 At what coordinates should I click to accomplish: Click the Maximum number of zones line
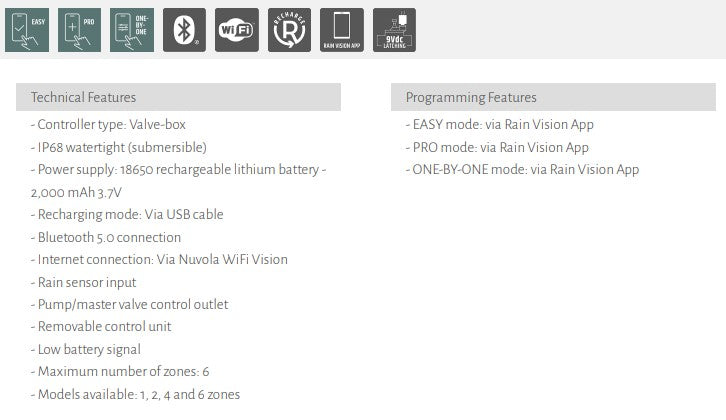pos(120,372)
